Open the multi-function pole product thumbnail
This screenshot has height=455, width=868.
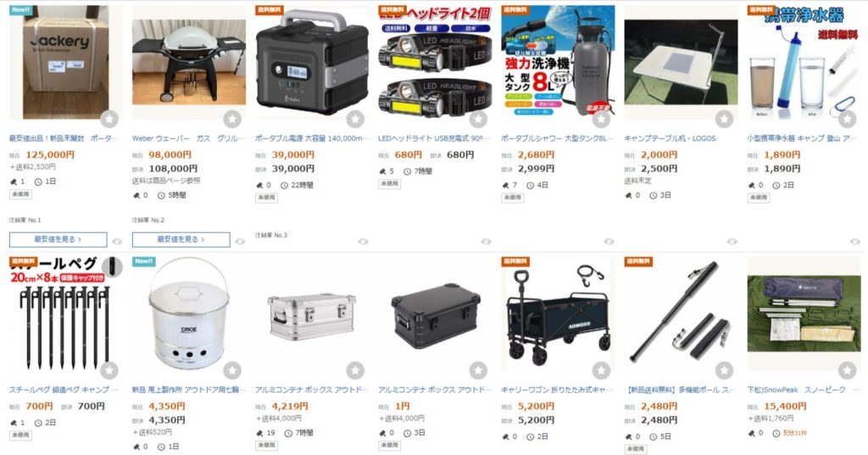click(x=681, y=314)
